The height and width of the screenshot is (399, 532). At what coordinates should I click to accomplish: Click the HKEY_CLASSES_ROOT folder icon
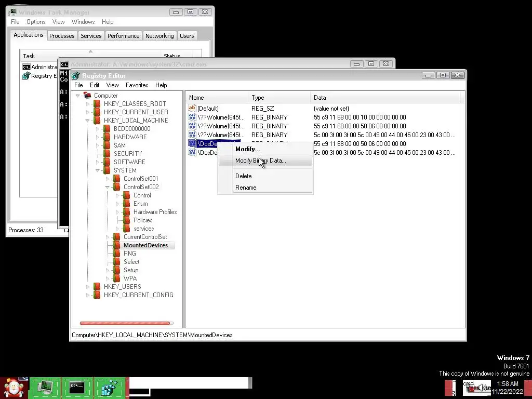97,104
